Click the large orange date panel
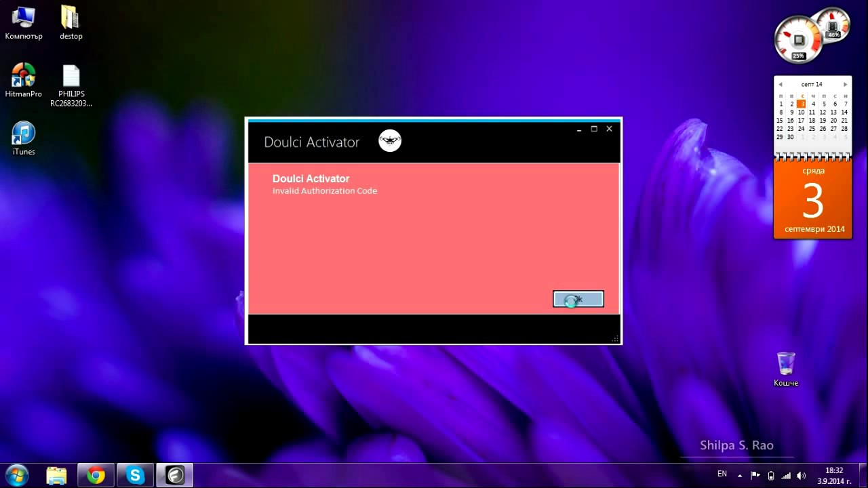Viewport: 868px width, 488px height. (x=813, y=199)
